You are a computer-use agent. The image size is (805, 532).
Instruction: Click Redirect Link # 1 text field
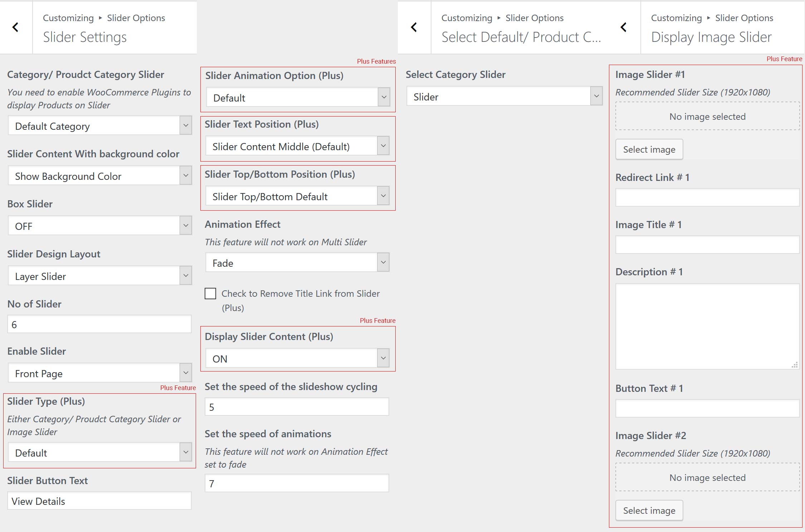pyautogui.click(x=707, y=197)
